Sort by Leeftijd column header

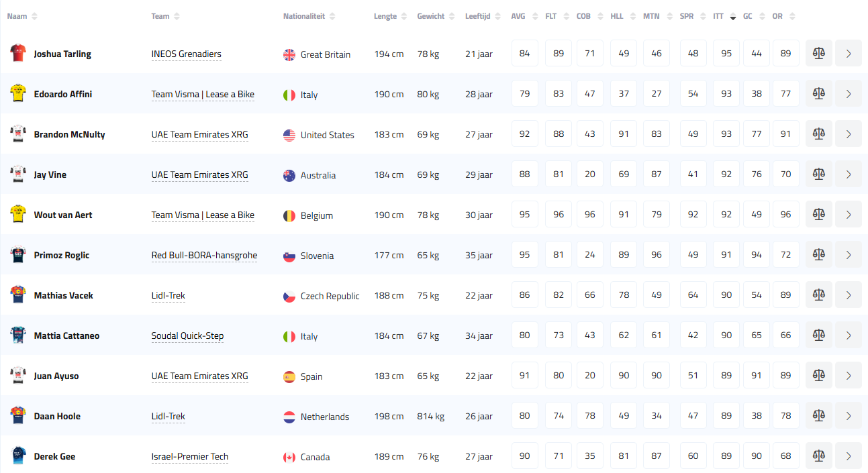[477, 16]
